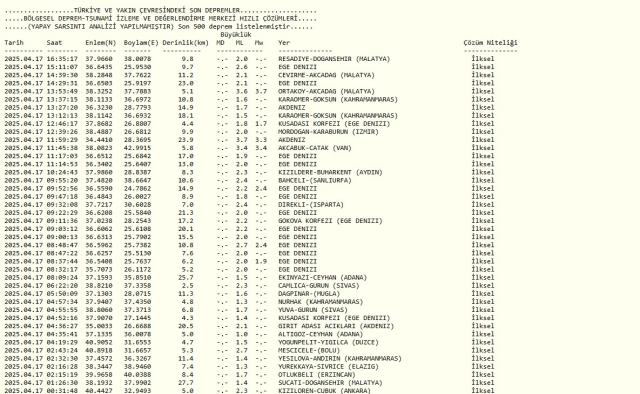Click depth value 27.7
Viewport: 640px width, 394px height.
tap(186, 383)
